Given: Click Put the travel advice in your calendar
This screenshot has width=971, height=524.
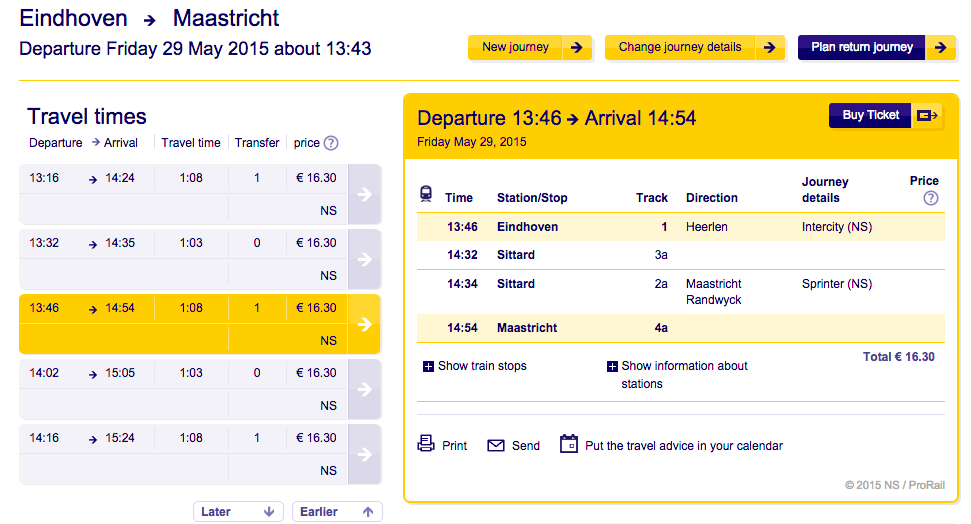Looking at the screenshot, I should click(684, 446).
